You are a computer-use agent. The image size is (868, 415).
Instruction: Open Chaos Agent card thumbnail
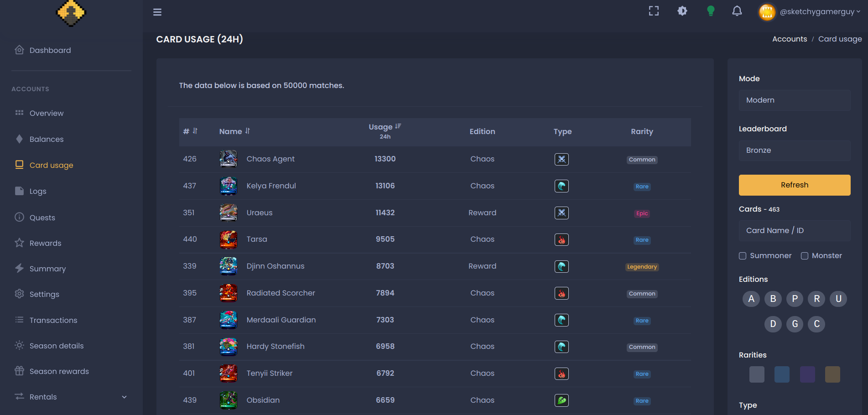pos(229,159)
